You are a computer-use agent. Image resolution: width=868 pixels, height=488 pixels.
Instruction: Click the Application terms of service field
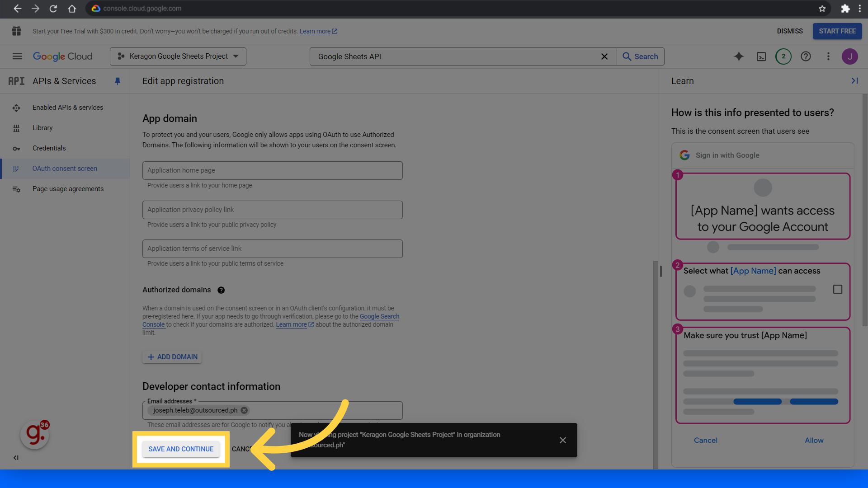coord(272,249)
